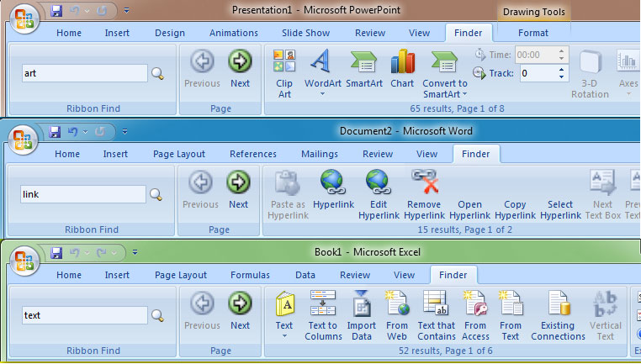Open undo history dropdown arrow in Word
Image resolution: width=641 pixels, height=364 pixels.
86,131
